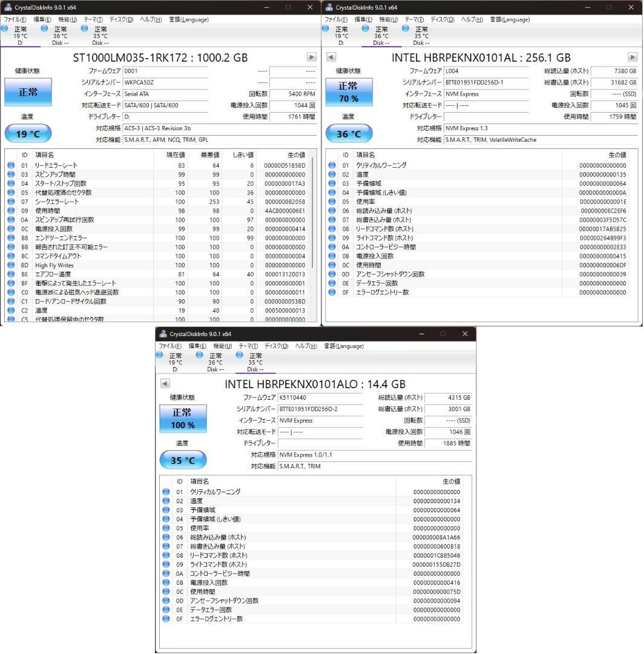Click the 正常 health badge on ST1000LM035 window

coord(28,92)
